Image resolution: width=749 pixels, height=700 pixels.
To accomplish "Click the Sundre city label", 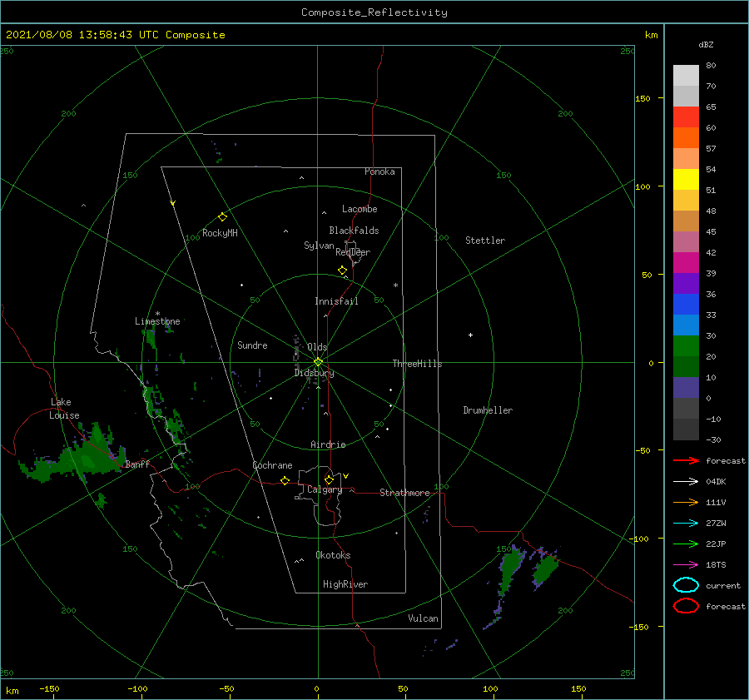I will pyautogui.click(x=252, y=345).
